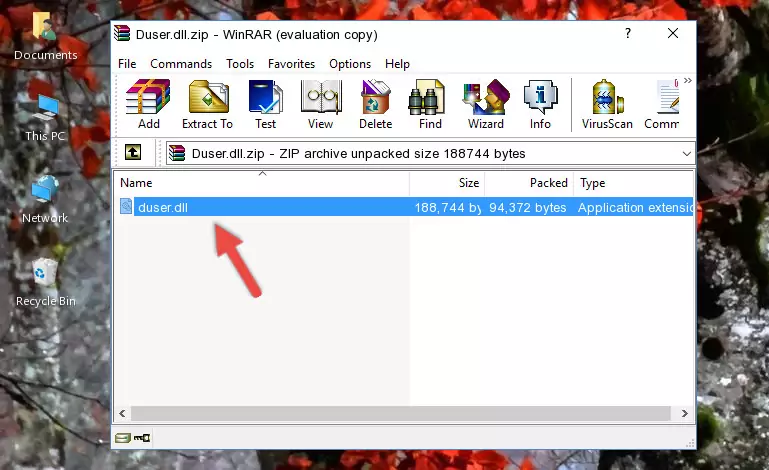Click the password key icon in status bar
The image size is (769, 470).
(142, 438)
